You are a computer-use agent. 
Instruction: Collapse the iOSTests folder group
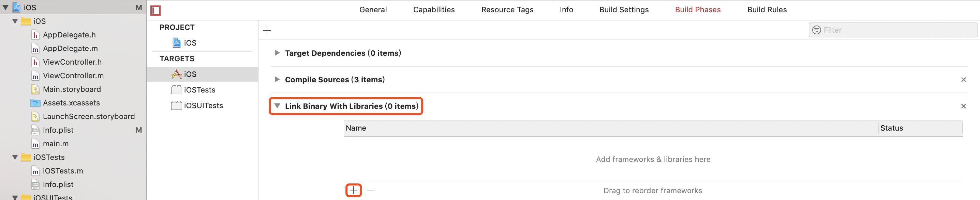15,157
